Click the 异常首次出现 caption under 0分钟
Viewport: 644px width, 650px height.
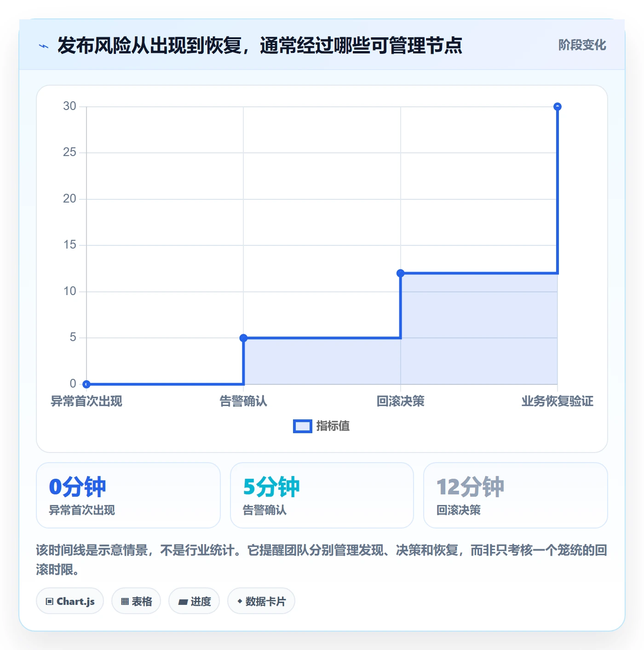[82, 510]
